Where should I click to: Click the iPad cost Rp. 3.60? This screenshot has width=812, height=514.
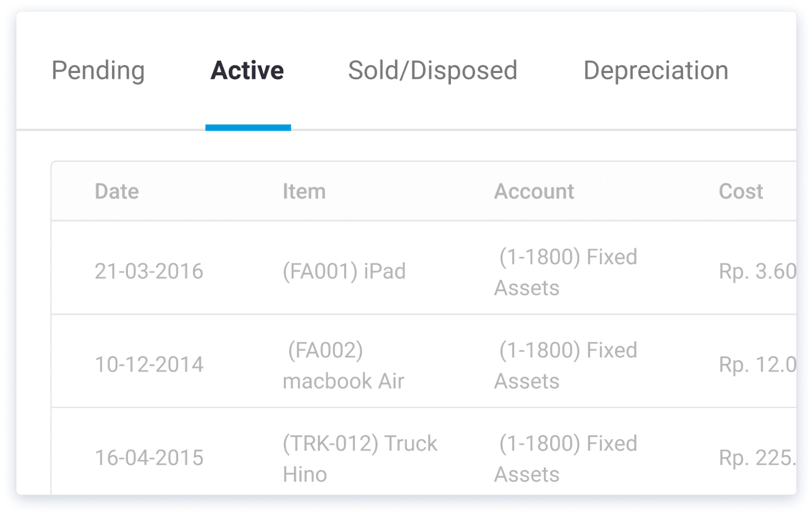point(756,271)
